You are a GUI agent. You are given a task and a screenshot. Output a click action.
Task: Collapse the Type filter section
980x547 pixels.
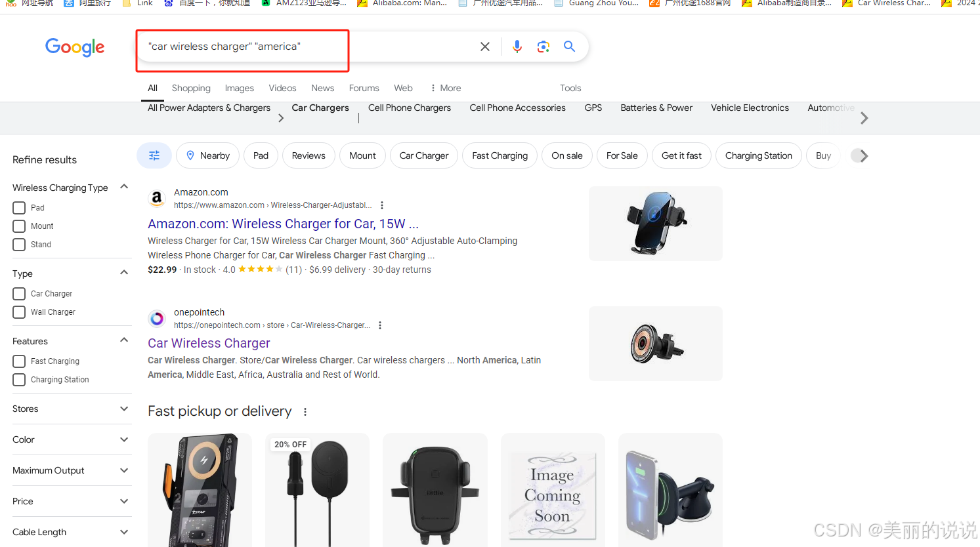tap(124, 273)
